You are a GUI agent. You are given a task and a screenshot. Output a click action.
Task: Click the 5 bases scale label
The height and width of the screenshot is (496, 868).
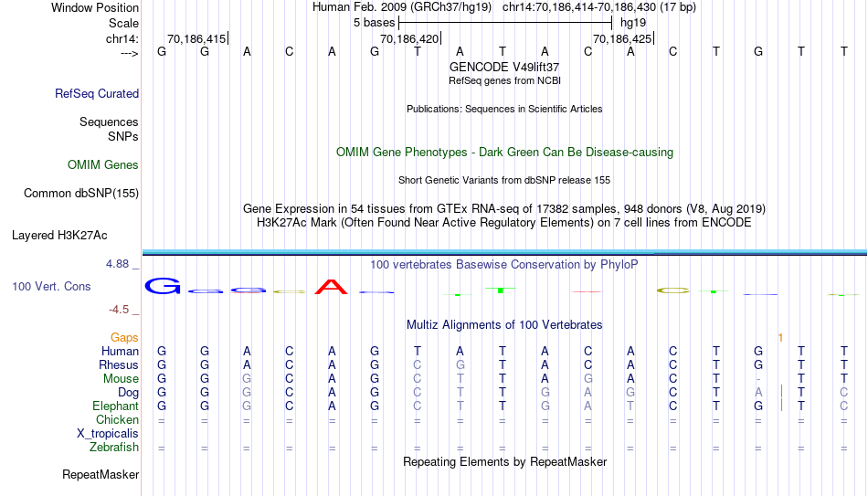(x=375, y=23)
